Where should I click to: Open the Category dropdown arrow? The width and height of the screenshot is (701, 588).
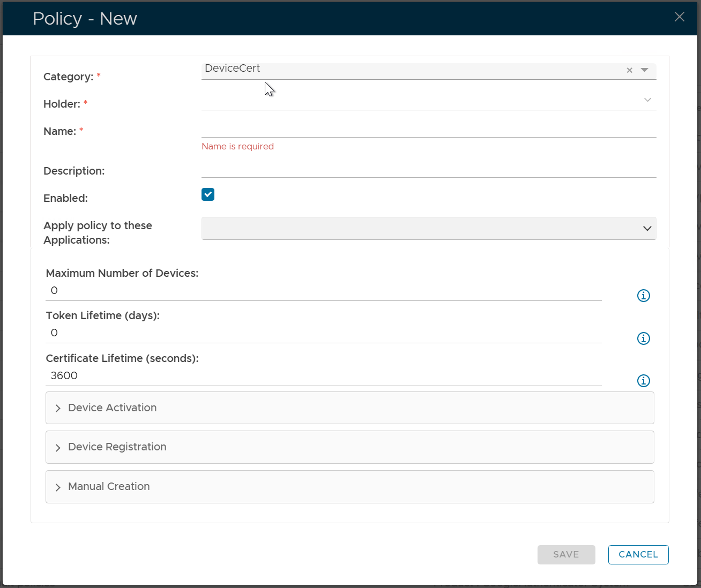[645, 70]
